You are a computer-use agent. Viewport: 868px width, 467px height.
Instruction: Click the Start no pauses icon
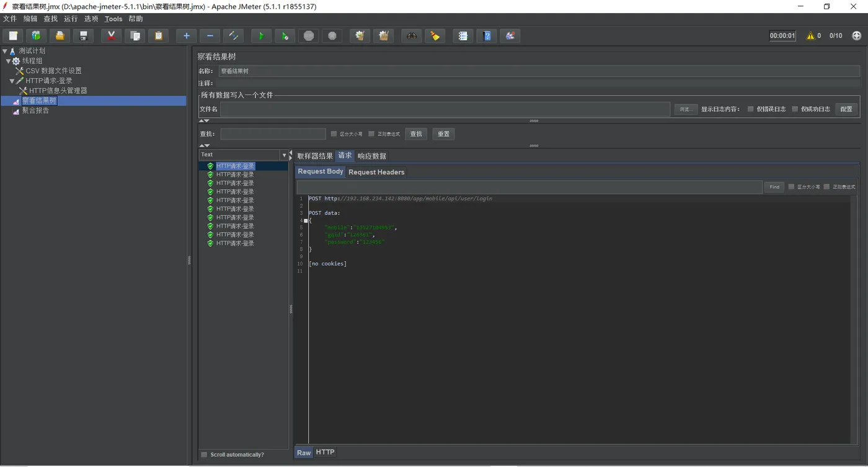coord(285,36)
